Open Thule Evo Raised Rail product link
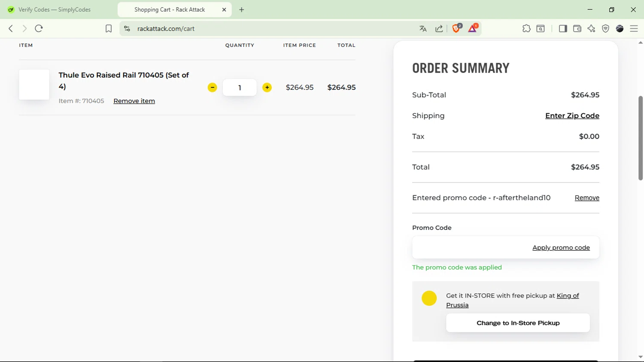Viewport: 644px width, 362px height. (x=124, y=81)
